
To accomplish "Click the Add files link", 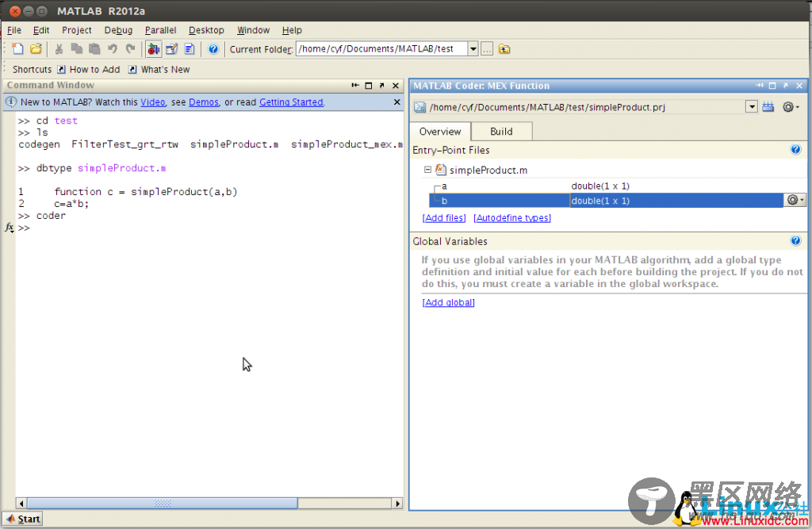I will coord(444,218).
